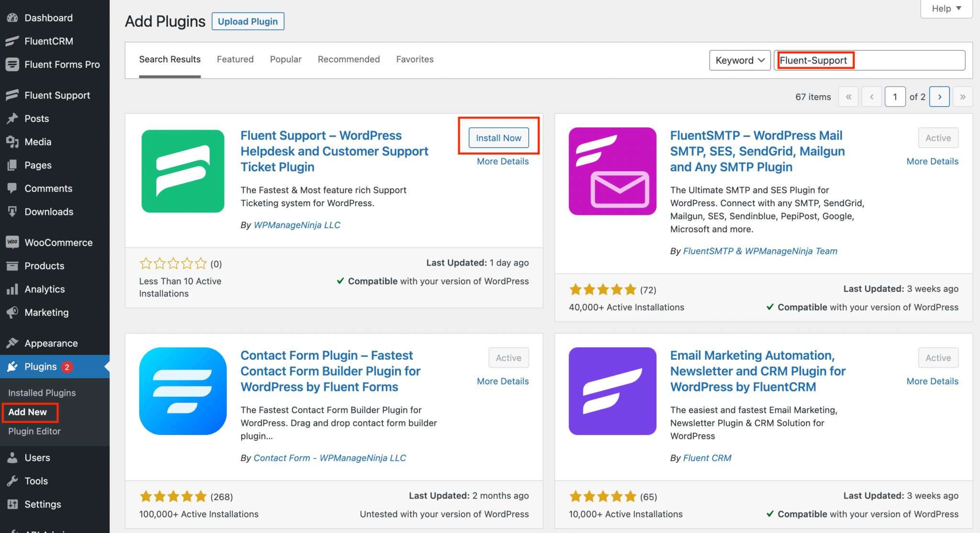Click the Upload Plugin button

point(247,21)
